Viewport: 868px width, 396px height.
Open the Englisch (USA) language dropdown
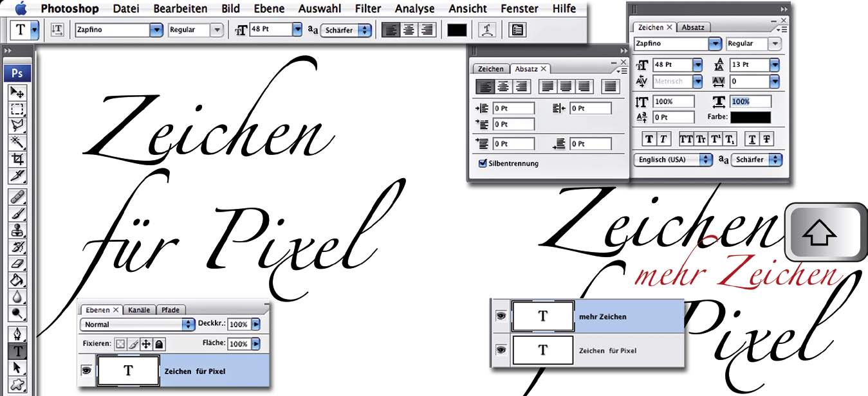pyautogui.click(x=673, y=159)
